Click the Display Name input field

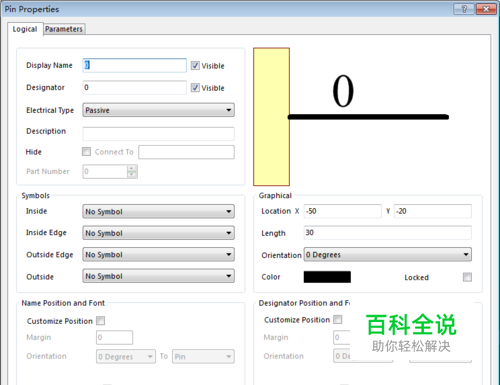(x=135, y=65)
